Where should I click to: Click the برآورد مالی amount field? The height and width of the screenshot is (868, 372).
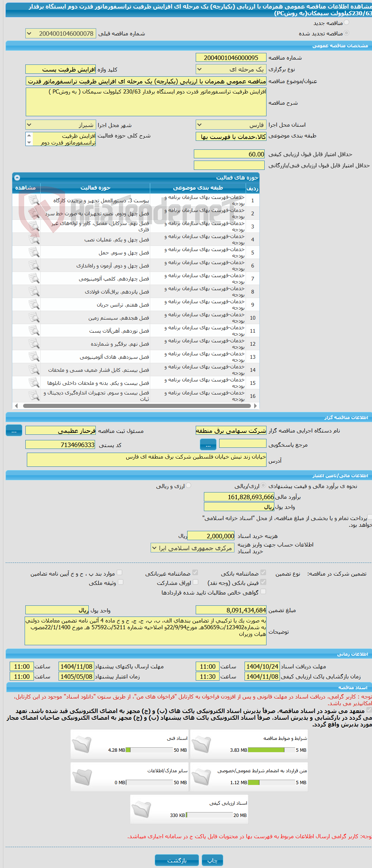[x=239, y=497]
